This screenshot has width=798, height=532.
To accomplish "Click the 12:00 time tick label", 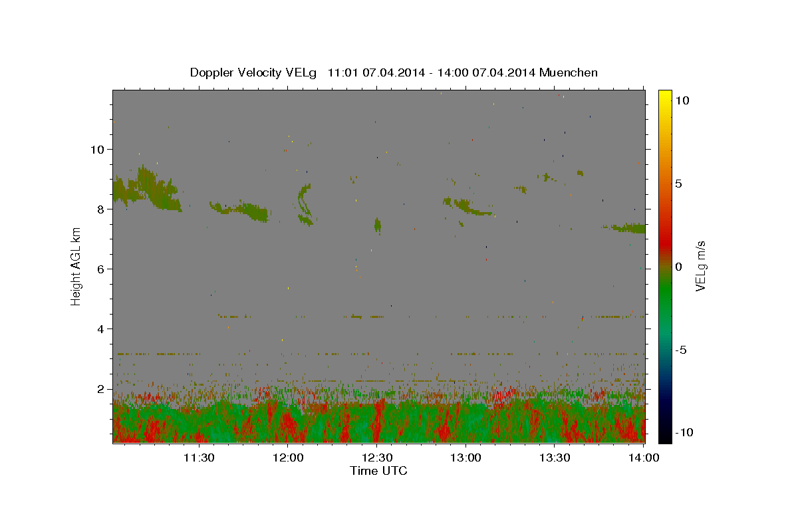I will tap(289, 458).
